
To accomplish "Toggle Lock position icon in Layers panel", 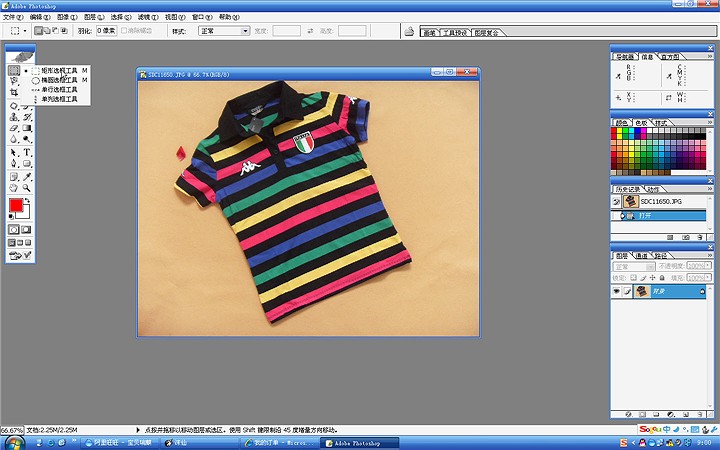I will [x=652, y=278].
